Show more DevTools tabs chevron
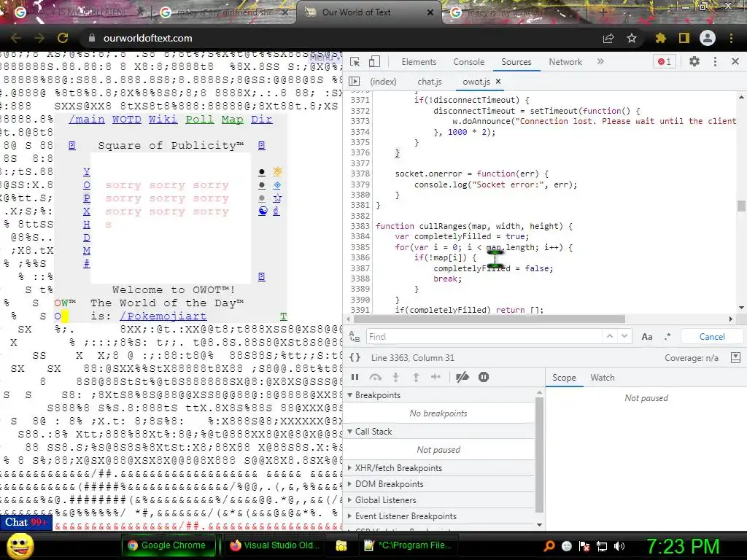Viewport: 747px width, 560px height. [600, 61]
